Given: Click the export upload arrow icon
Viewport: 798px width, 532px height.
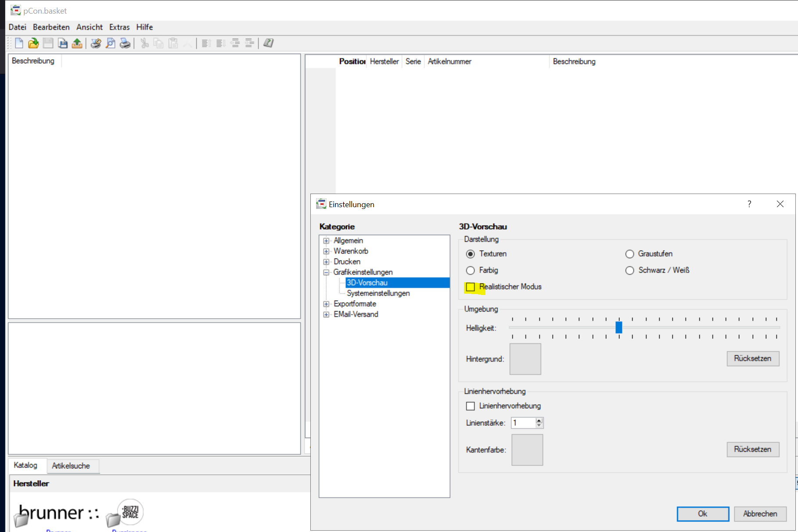Looking at the screenshot, I should tap(77, 43).
